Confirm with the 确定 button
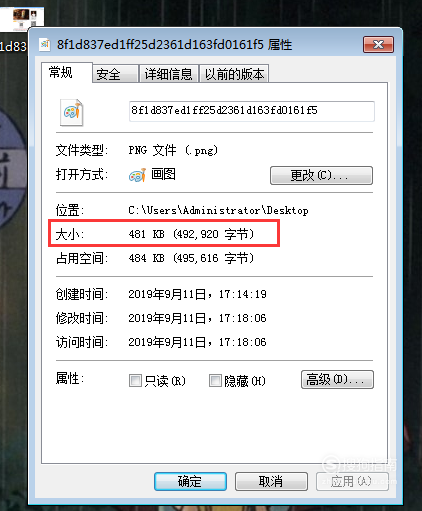 pyautogui.click(x=190, y=481)
